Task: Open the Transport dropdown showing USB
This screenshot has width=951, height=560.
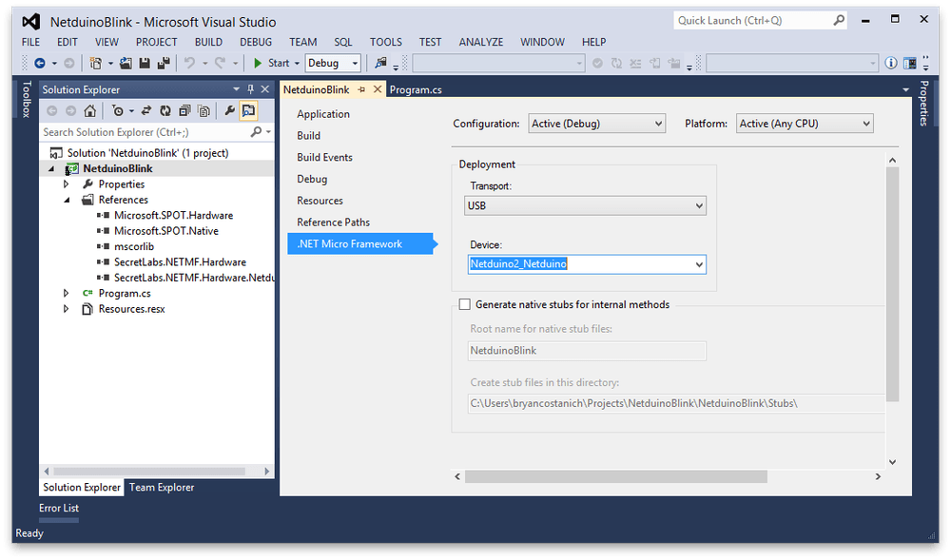Action: point(586,205)
